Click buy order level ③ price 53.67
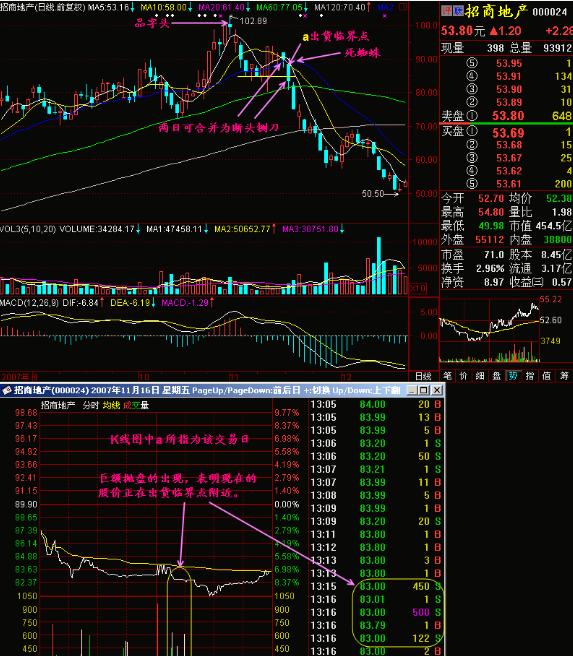The width and height of the screenshot is (573, 656). coord(509,158)
